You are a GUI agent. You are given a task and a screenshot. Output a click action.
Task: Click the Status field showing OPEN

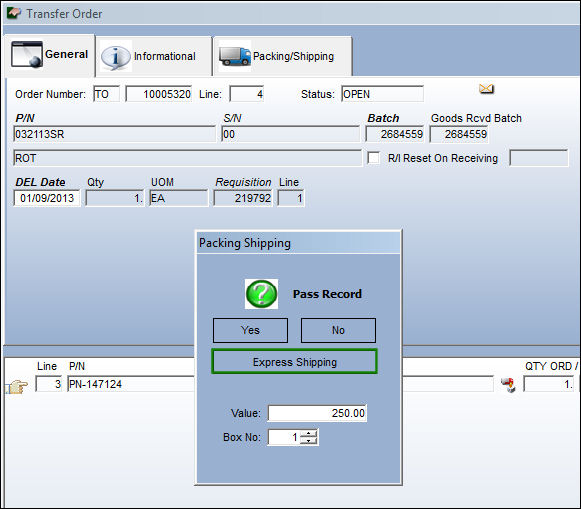(x=382, y=94)
